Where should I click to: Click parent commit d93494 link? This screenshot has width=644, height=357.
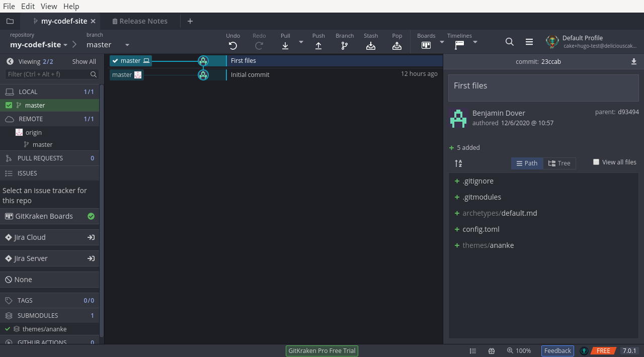[x=628, y=112]
